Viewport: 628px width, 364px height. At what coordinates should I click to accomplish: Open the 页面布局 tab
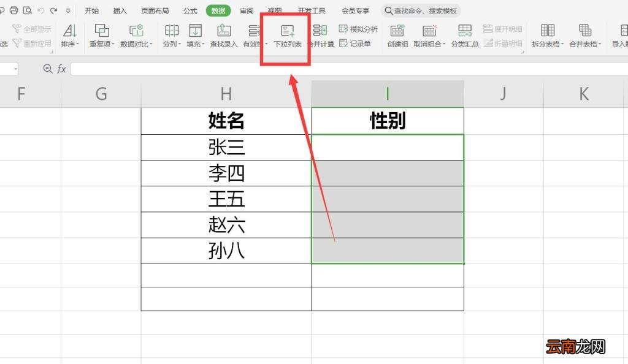click(x=155, y=11)
